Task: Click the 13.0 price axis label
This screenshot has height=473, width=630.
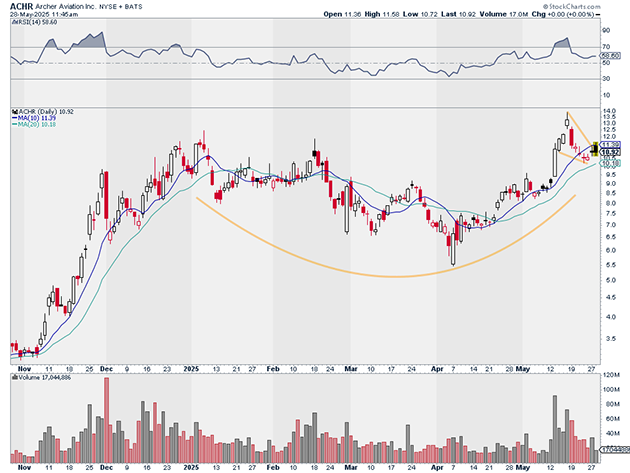Action: click(x=609, y=123)
